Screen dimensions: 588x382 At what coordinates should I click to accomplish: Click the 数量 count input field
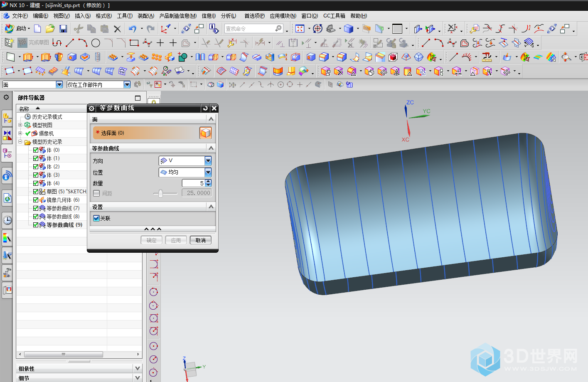[x=194, y=183]
